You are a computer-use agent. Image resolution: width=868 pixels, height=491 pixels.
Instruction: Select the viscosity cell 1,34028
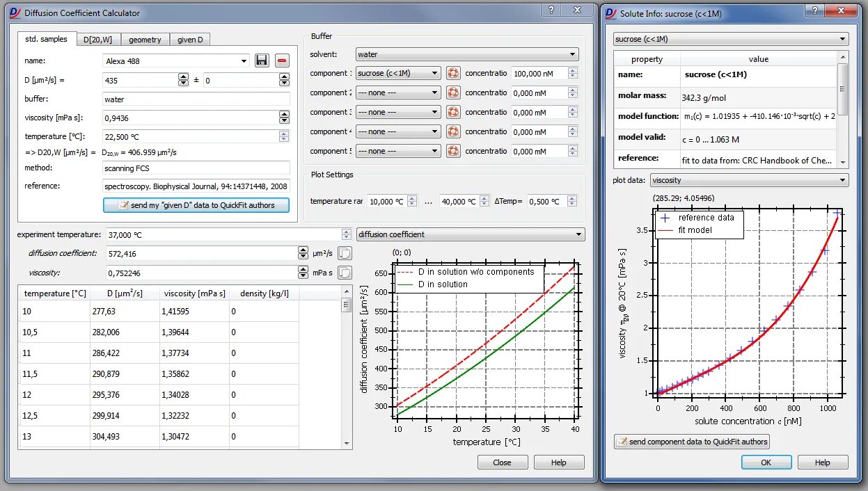(194, 395)
